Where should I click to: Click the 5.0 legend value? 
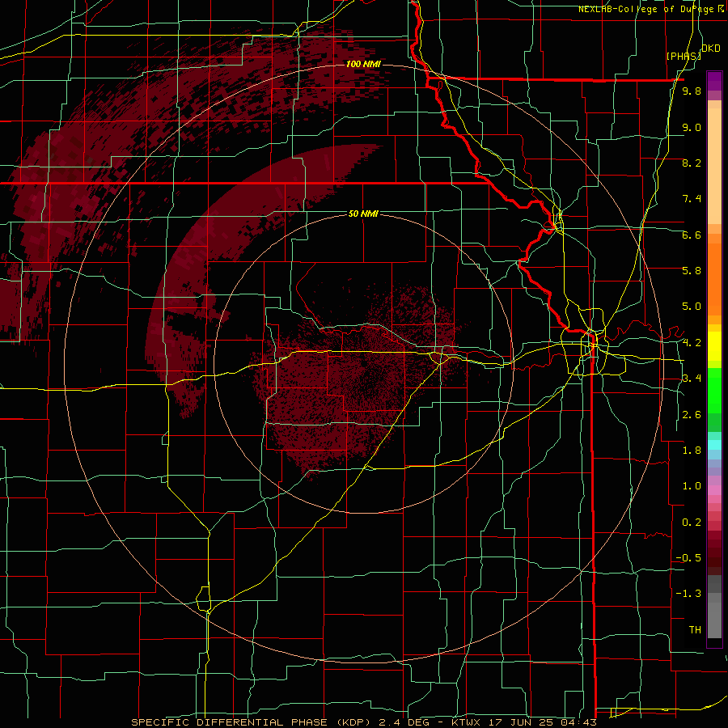pyautogui.click(x=692, y=307)
